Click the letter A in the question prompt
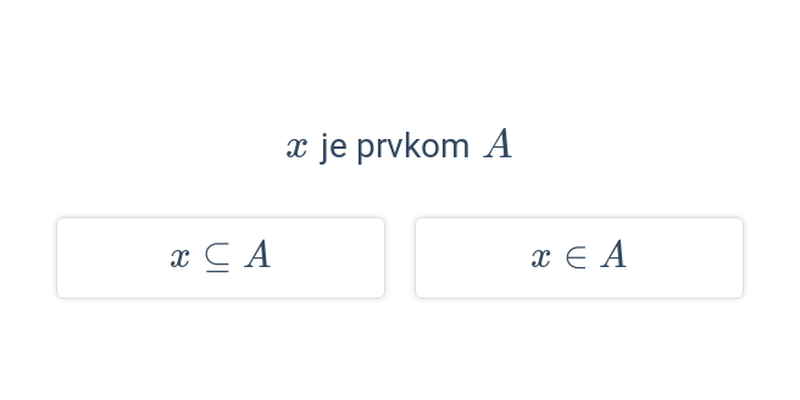Viewport: 800px width, 400px height. [x=498, y=145]
